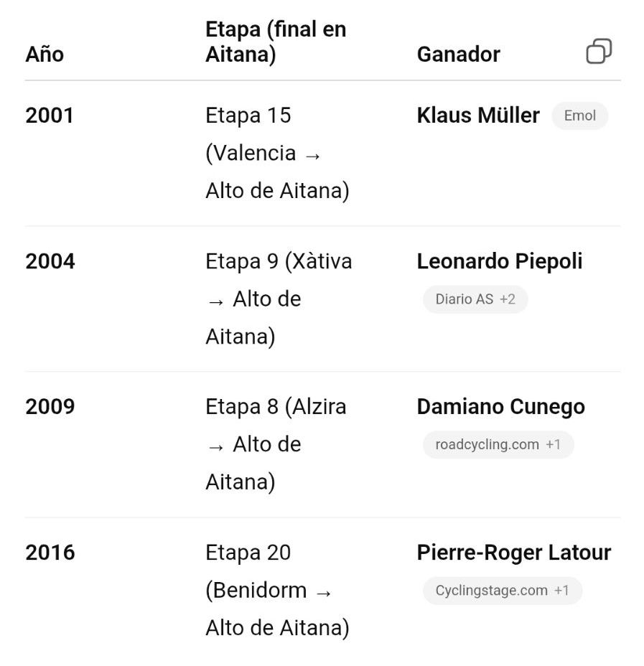
Task: Click the Ganador column header
Action: click(458, 55)
